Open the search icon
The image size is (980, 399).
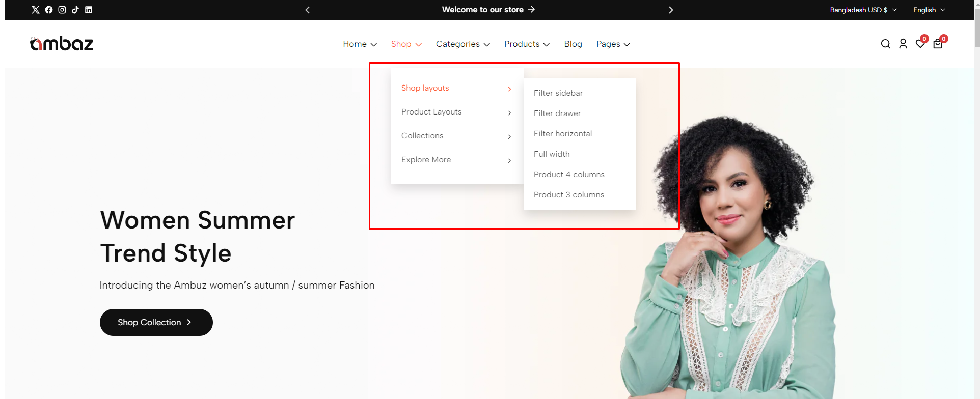886,44
